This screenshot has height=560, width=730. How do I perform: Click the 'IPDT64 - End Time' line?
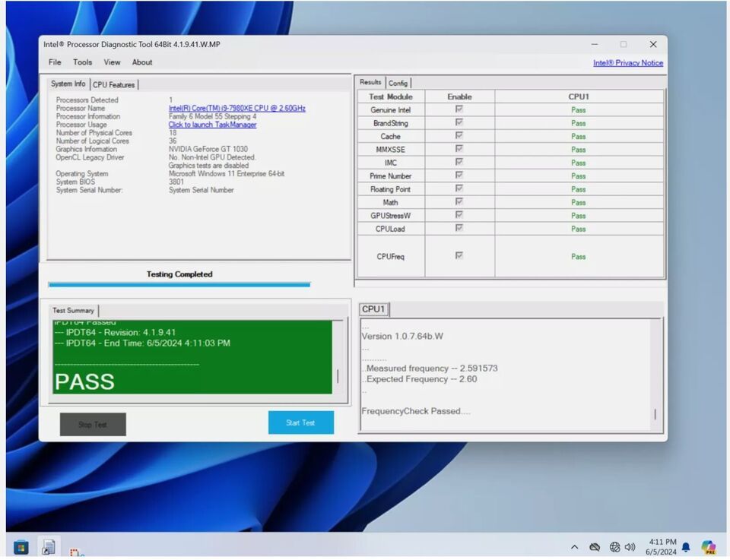142,343
